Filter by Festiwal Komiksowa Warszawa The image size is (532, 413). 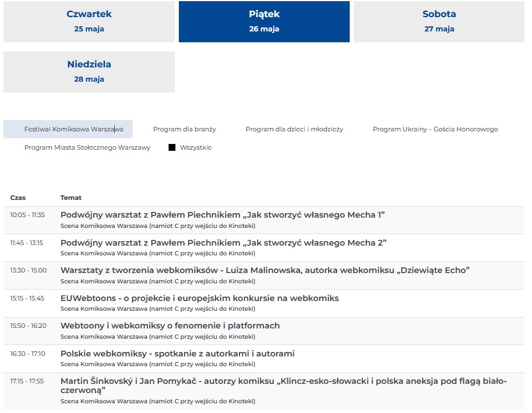(73, 129)
